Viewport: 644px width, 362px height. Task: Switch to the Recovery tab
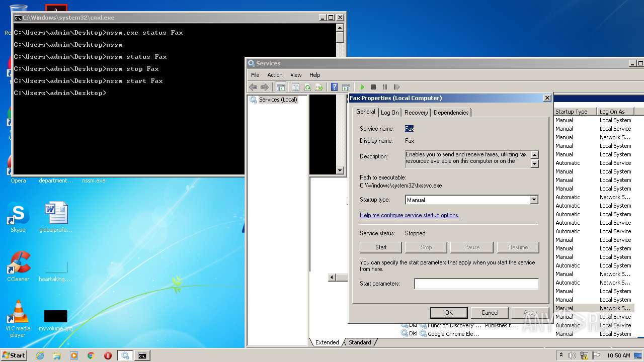(x=416, y=113)
